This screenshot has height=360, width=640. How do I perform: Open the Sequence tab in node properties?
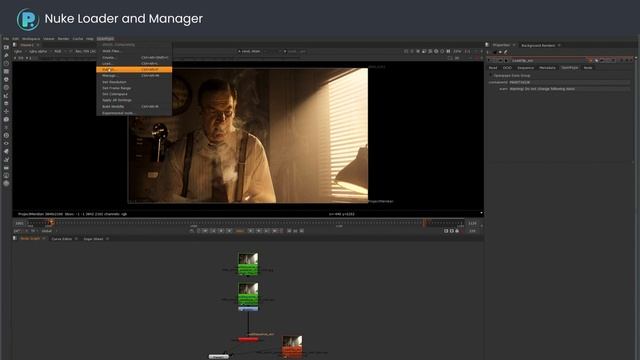[526, 68]
